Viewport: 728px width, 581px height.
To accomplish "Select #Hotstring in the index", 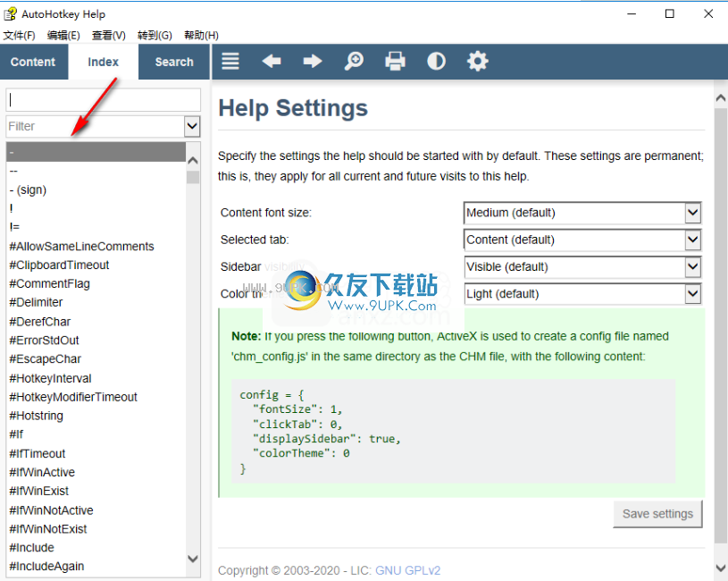I will click(x=96, y=416).
